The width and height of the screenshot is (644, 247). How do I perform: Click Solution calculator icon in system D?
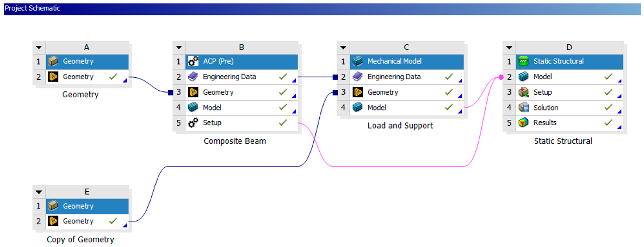pos(523,108)
